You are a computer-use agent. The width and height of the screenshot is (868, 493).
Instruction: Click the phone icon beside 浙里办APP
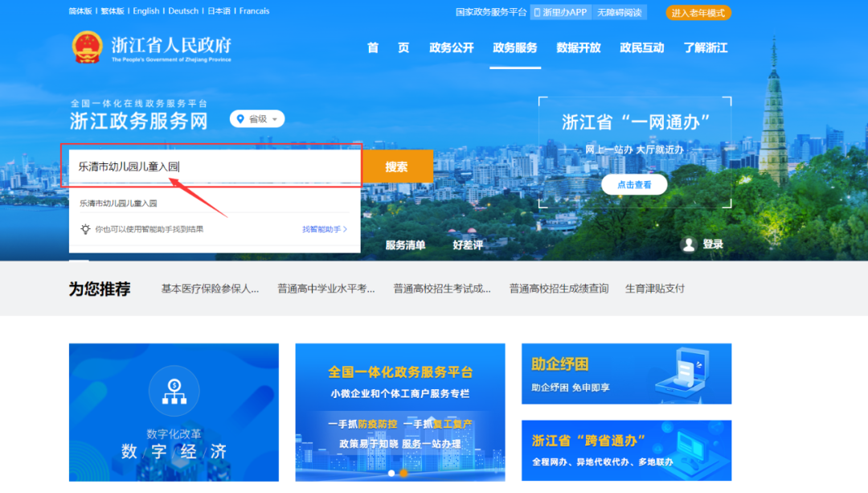click(536, 12)
